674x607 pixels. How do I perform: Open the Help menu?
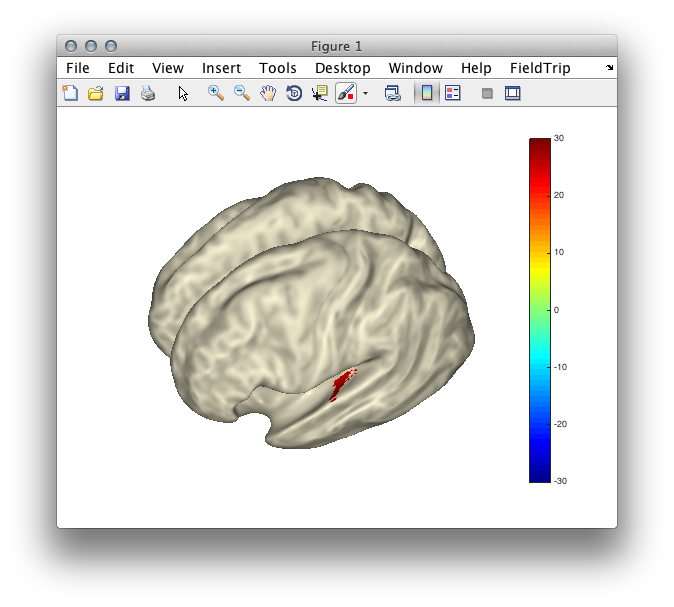point(476,68)
